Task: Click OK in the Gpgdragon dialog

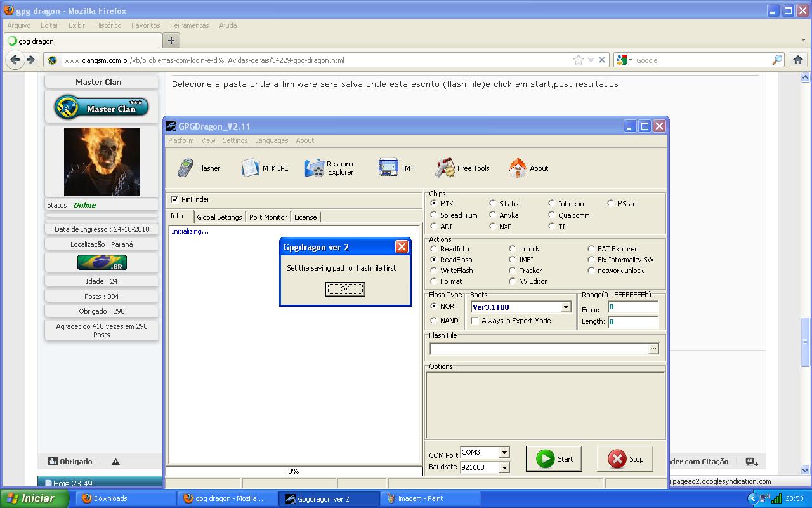Action: [344, 289]
